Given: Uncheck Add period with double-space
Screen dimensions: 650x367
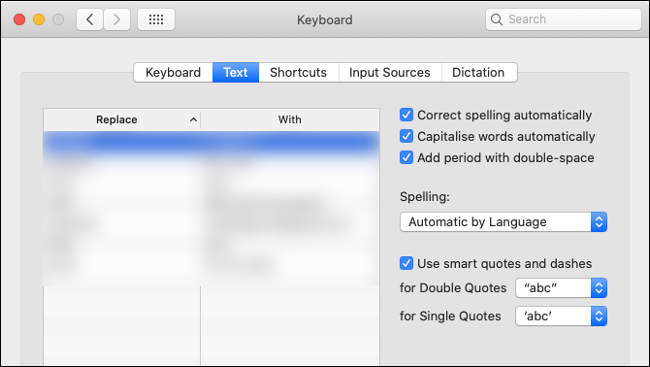Looking at the screenshot, I should [406, 158].
